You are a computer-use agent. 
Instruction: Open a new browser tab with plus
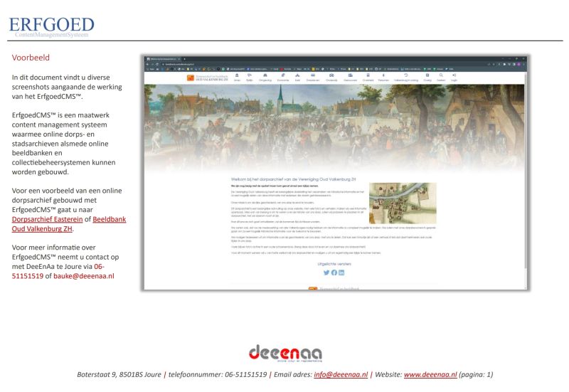(x=184, y=59)
